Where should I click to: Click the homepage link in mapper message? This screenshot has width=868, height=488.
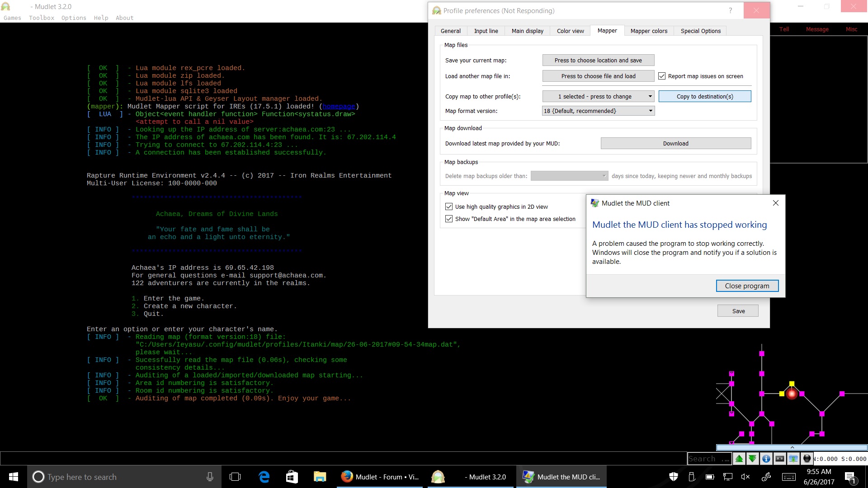[x=339, y=106]
